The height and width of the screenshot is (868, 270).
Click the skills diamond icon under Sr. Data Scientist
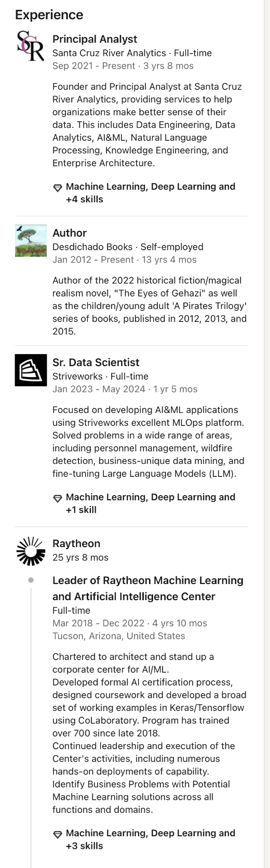tap(58, 498)
